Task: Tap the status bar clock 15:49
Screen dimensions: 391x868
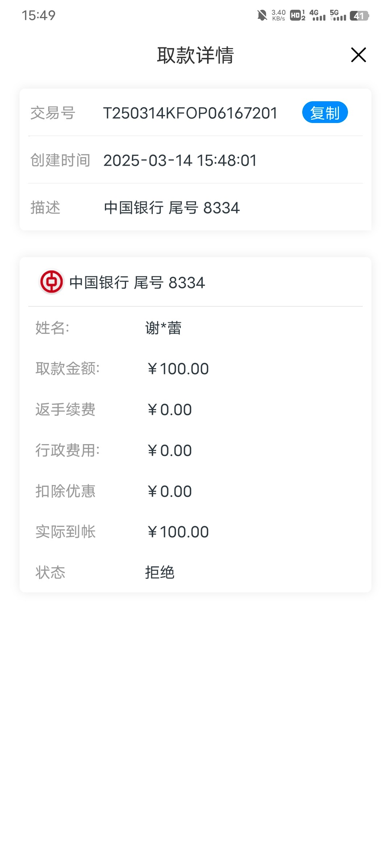Action: coord(38,16)
